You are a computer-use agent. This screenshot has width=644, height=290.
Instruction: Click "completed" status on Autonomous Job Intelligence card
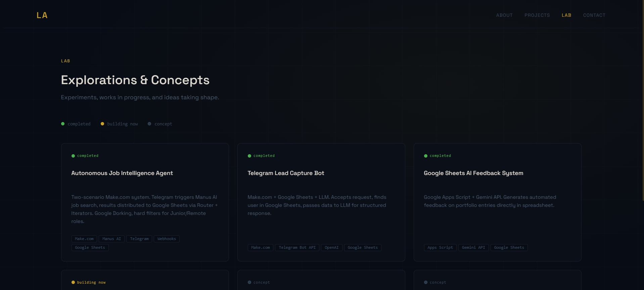tap(88, 156)
